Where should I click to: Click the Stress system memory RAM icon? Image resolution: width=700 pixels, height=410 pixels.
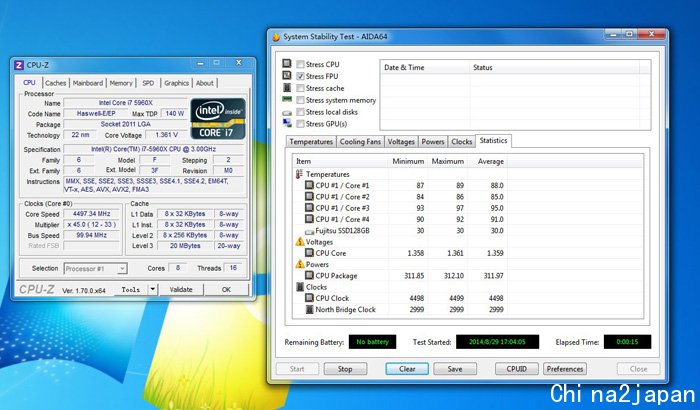click(x=287, y=100)
